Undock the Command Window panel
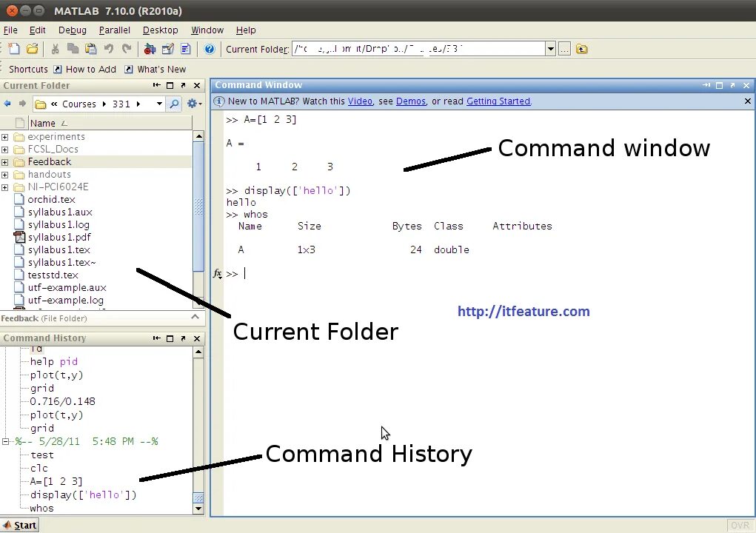The image size is (756, 533). point(732,85)
